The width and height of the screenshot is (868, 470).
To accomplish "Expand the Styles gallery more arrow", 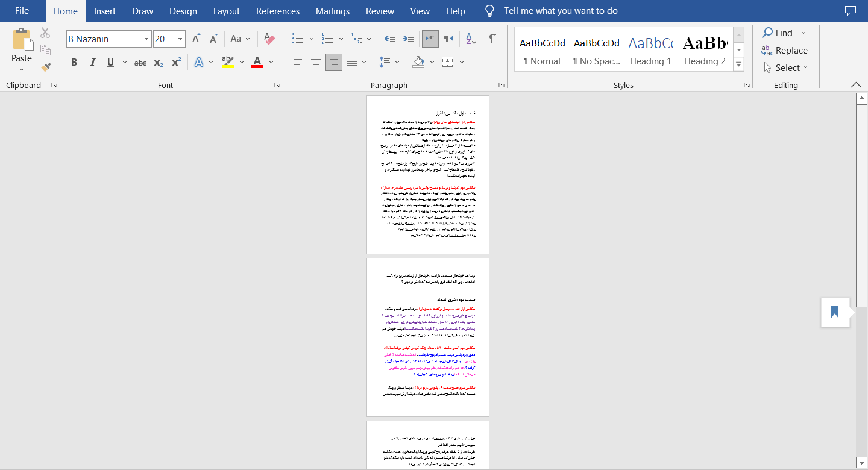I will point(739,64).
